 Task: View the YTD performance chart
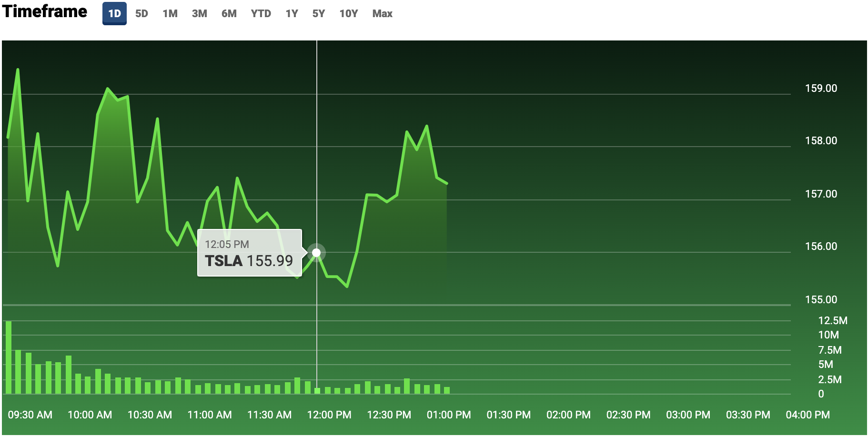coord(260,13)
